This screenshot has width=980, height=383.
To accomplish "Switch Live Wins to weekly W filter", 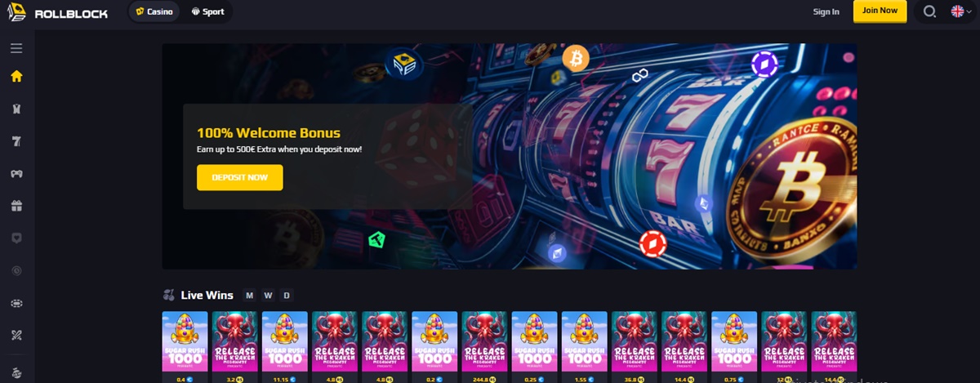I will click(x=268, y=295).
